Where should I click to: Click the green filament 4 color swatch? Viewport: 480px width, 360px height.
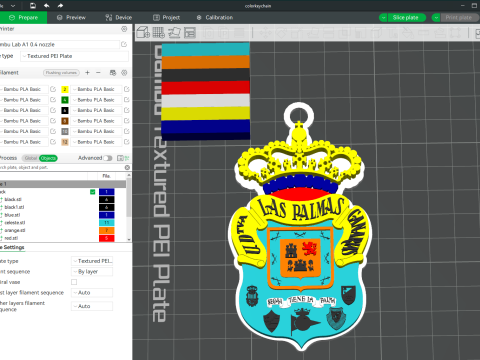tap(65, 100)
